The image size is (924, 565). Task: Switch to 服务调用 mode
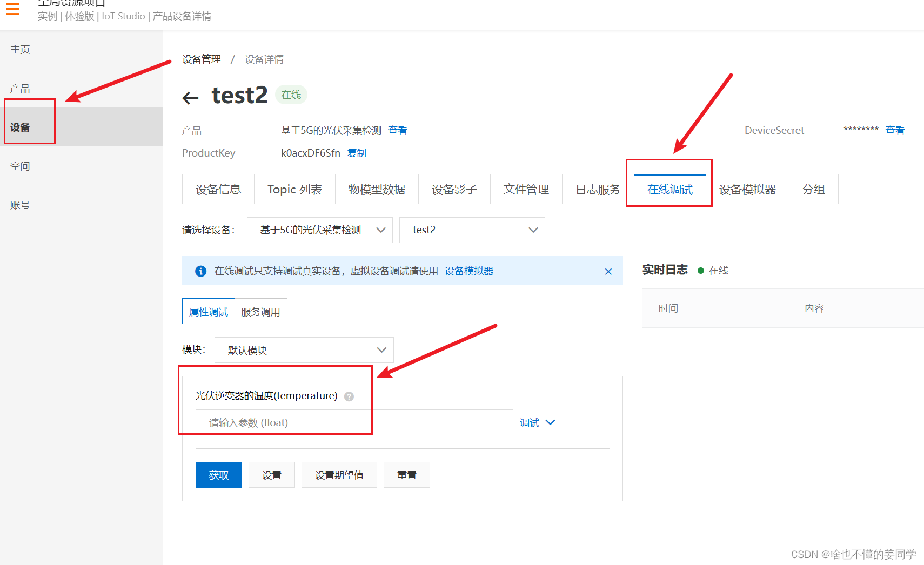[x=261, y=311]
